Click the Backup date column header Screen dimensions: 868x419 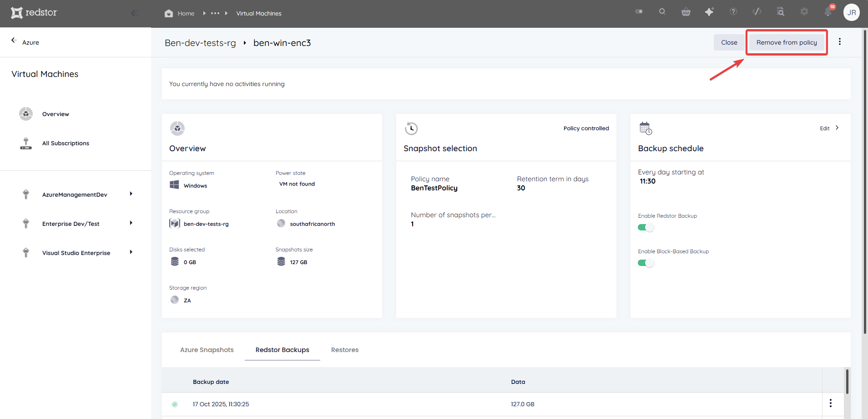click(x=211, y=382)
